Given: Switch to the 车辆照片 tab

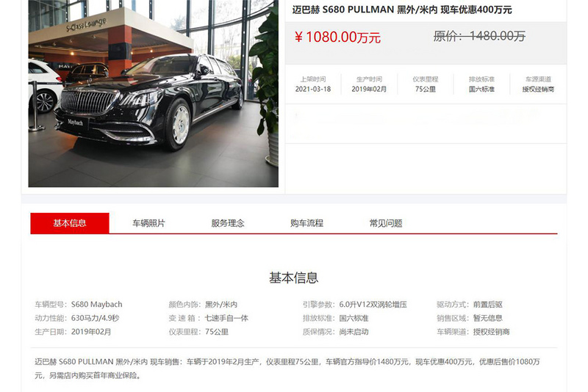Looking at the screenshot, I should 148,223.
